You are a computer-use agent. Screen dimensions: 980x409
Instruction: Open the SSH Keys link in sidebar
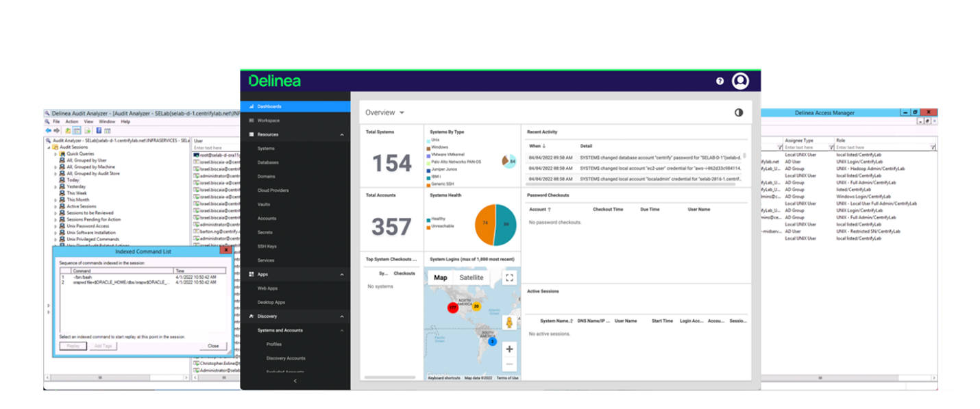pyautogui.click(x=267, y=246)
